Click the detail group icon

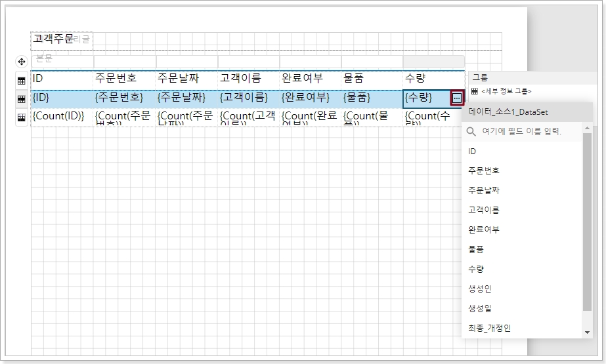point(475,91)
